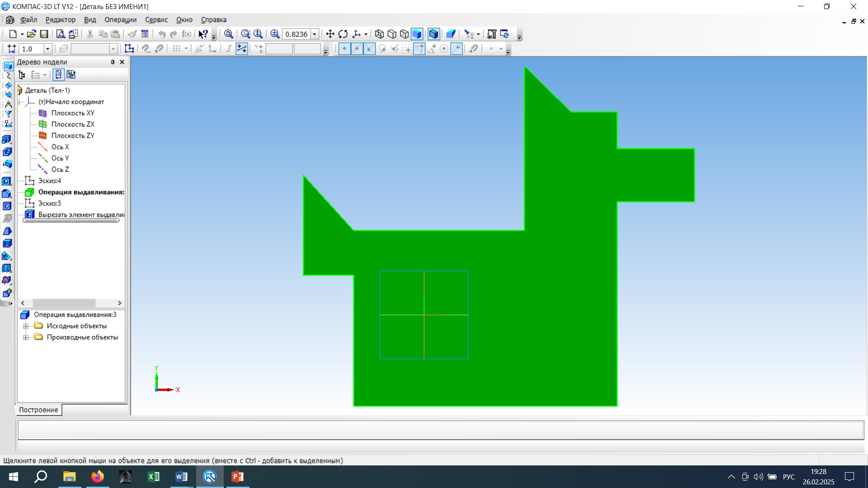Open the dropdown arrow next to New document
868x488 pixels.
[22, 34]
